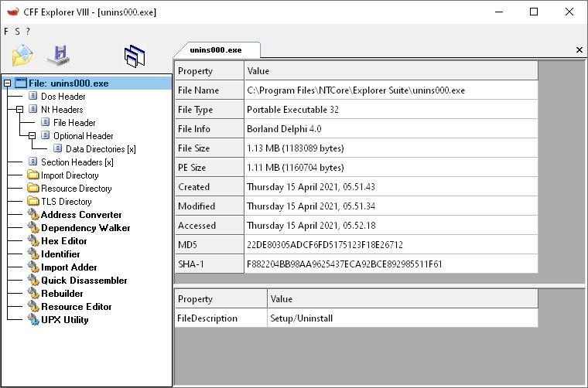Click the Property header in the lower table
The height and width of the screenshot is (388, 588).
pos(220,298)
